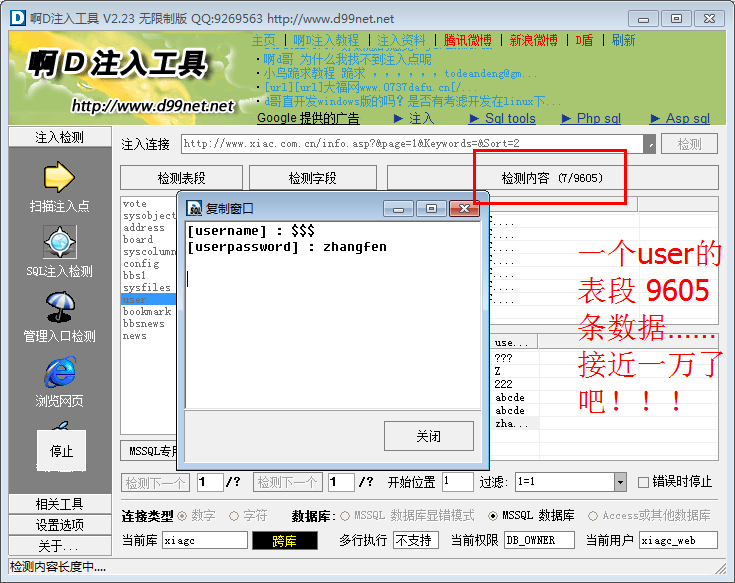Image resolution: width=735 pixels, height=583 pixels.
Task: Select the vote table entry
Action: [135, 203]
